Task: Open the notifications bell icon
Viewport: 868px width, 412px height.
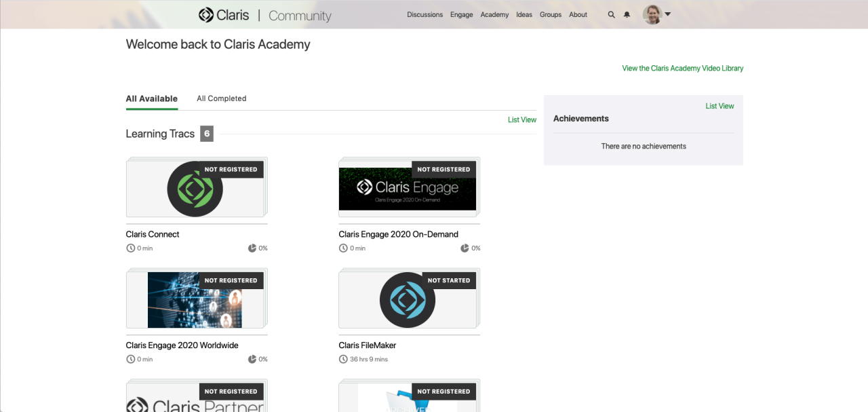Action: [x=627, y=14]
